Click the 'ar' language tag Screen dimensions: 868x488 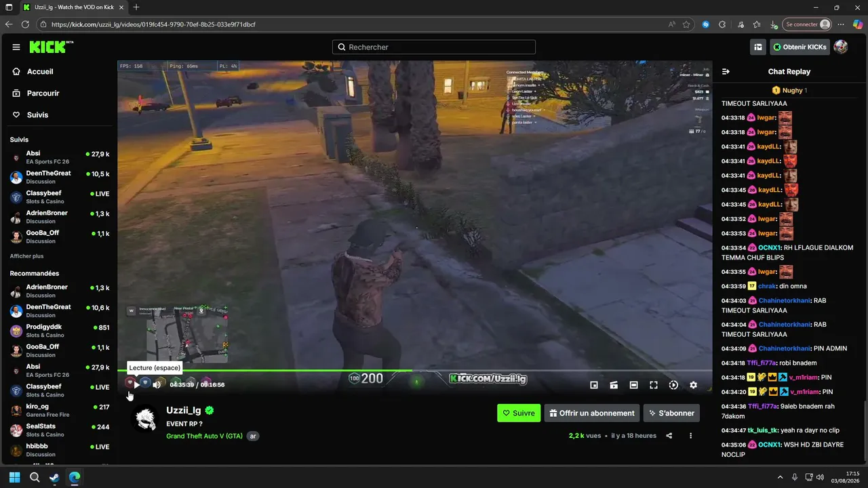253,436
